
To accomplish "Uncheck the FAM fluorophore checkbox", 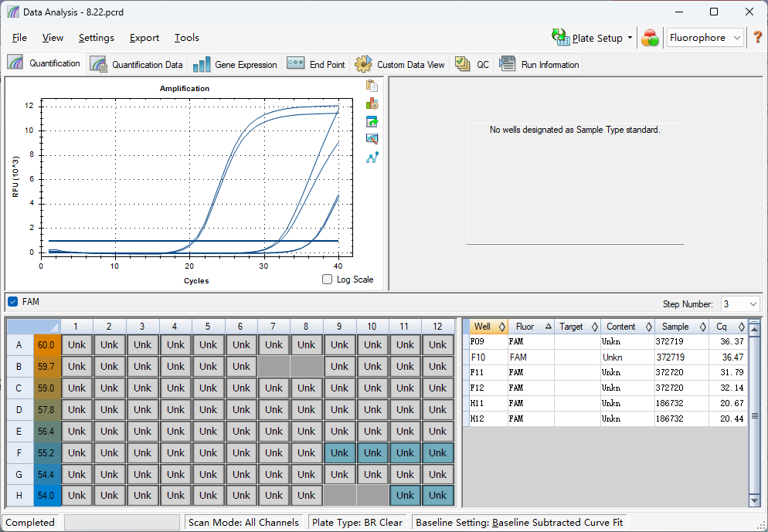I will click(x=12, y=301).
